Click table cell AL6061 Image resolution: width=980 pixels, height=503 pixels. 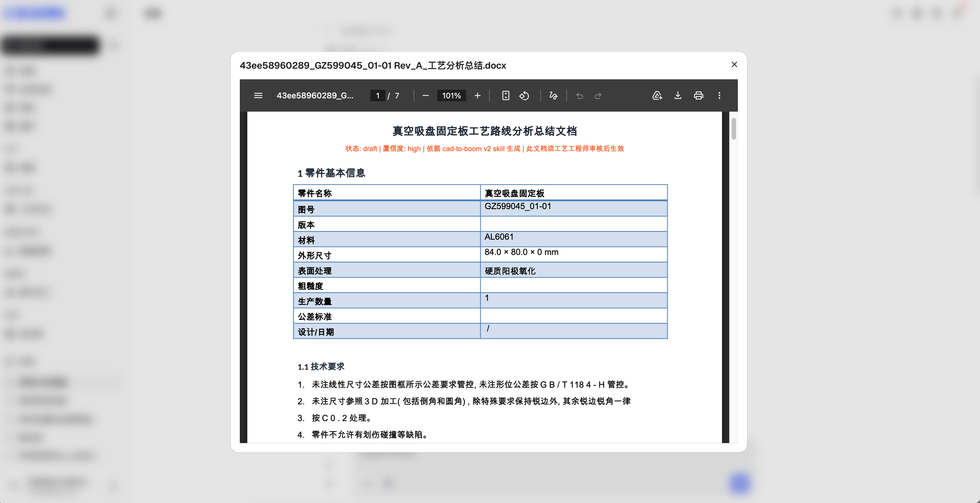tap(574, 239)
